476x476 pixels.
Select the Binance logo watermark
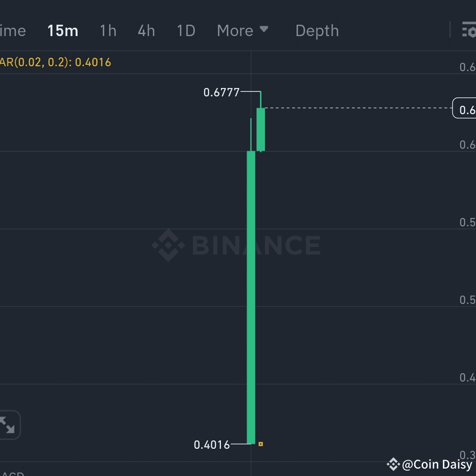235,244
